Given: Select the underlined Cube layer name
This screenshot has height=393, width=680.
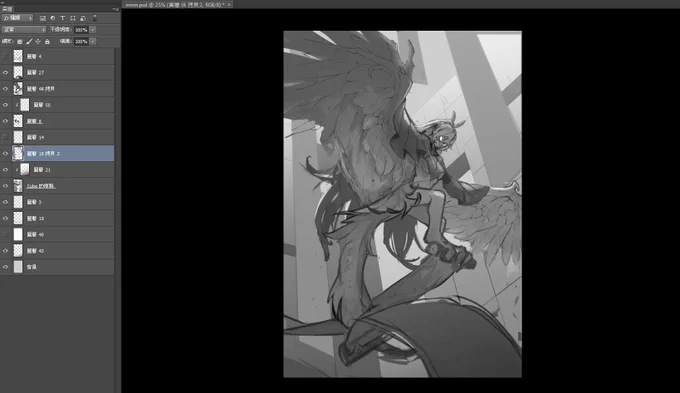Looking at the screenshot, I should click(x=41, y=186).
